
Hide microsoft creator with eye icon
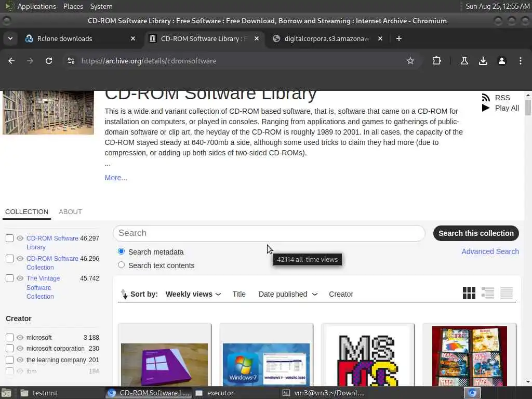click(20, 338)
